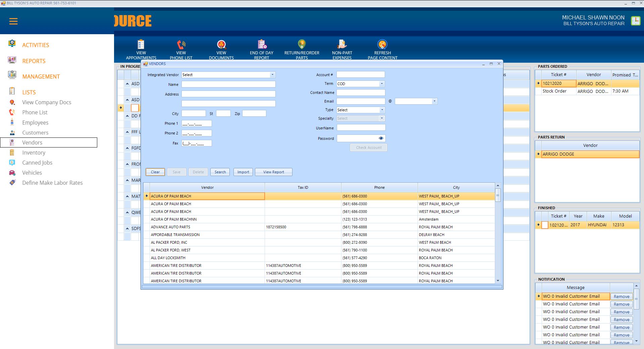
Task: Click the View Documents toolbar icon
Action: 221,45
